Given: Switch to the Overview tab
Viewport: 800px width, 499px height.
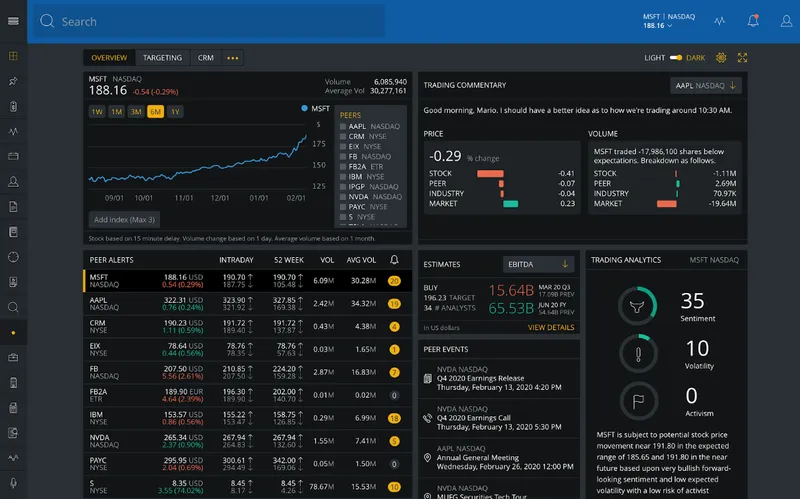Looking at the screenshot, I should click(x=109, y=58).
